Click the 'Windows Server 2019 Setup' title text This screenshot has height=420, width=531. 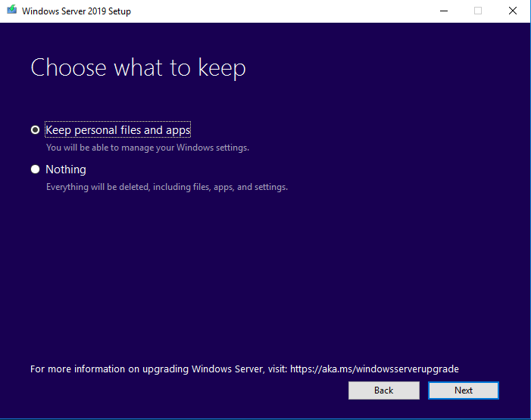coord(77,11)
